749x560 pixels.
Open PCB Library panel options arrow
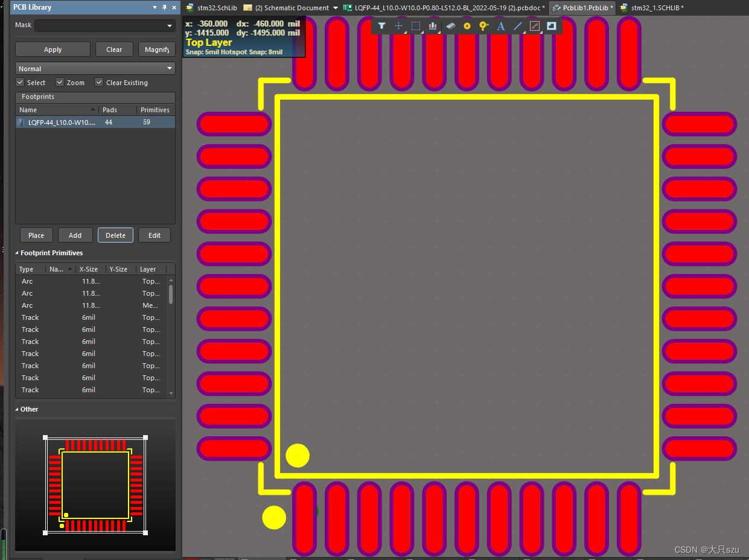[155, 7]
